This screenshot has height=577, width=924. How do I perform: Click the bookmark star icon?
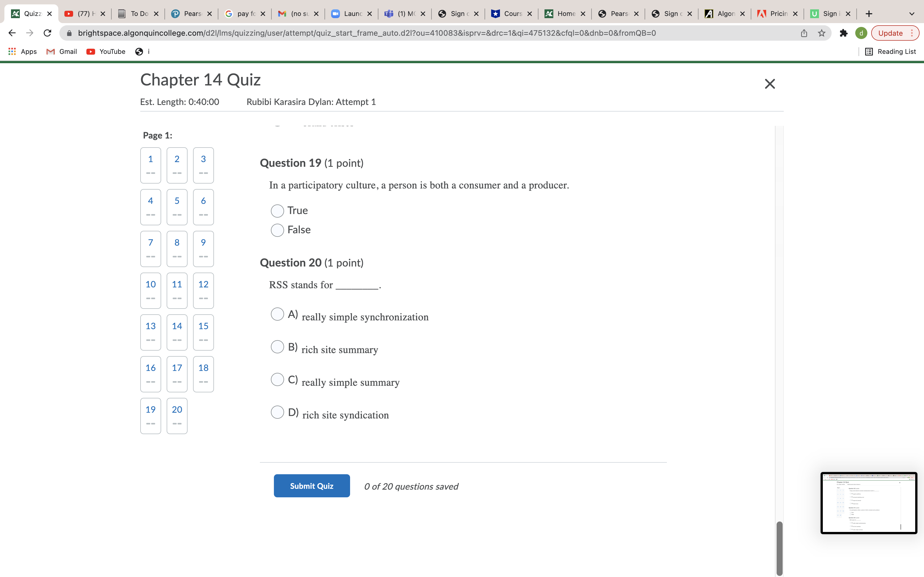822,33
